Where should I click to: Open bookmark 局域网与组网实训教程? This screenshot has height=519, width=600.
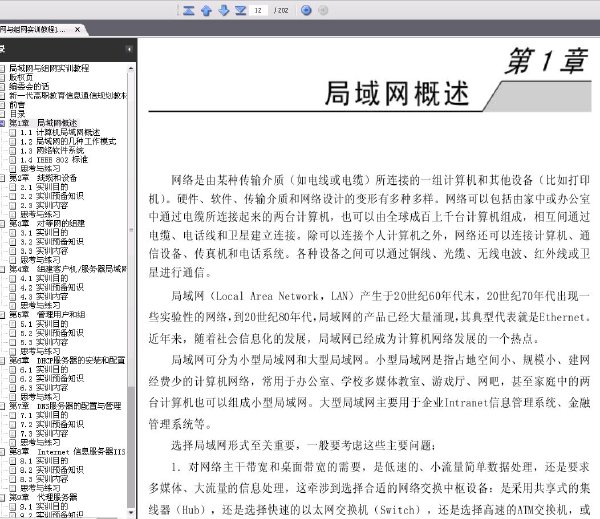click(49, 68)
